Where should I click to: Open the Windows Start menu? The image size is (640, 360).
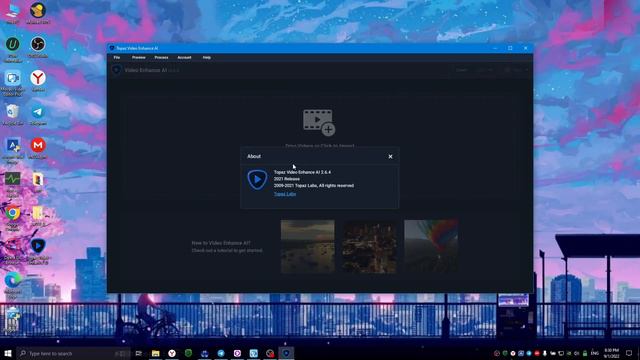[x=8, y=353]
